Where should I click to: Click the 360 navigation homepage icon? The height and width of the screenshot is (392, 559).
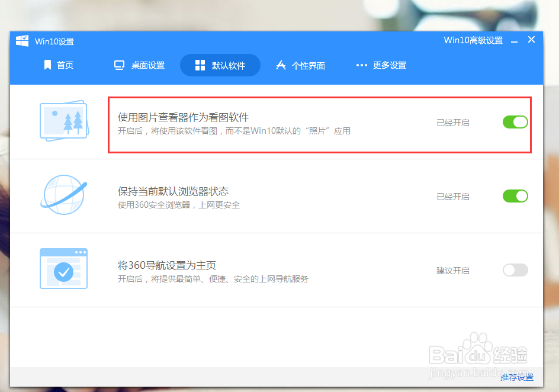pos(63,269)
